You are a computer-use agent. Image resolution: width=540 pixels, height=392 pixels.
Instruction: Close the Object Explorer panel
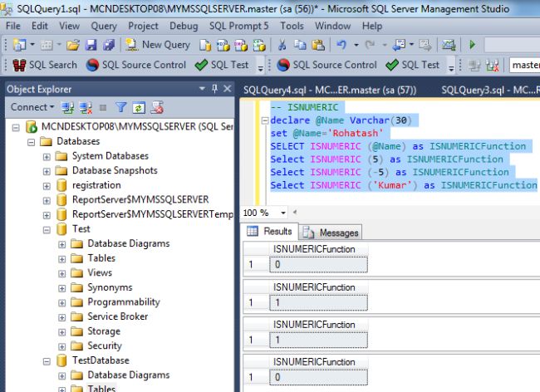point(227,89)
